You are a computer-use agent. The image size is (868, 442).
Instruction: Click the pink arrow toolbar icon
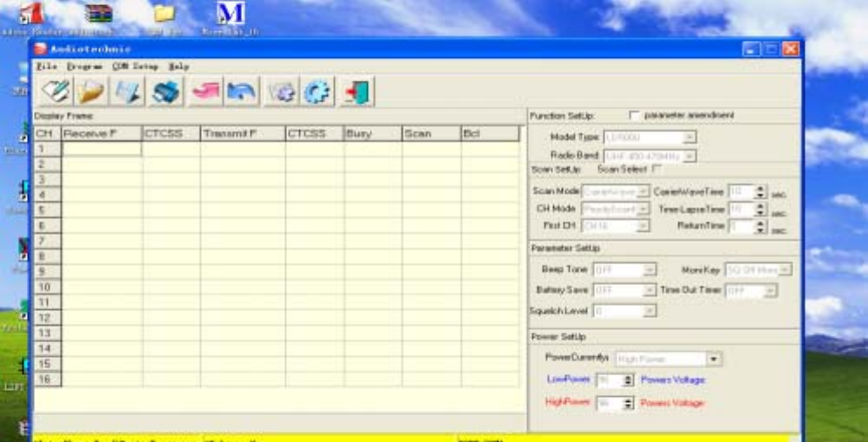(206, 91)
